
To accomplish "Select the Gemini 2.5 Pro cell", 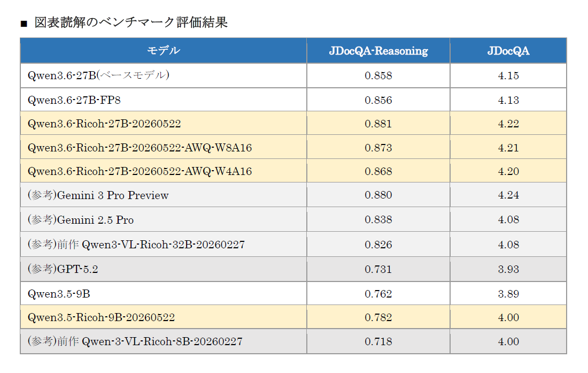I will pos(164,219).
